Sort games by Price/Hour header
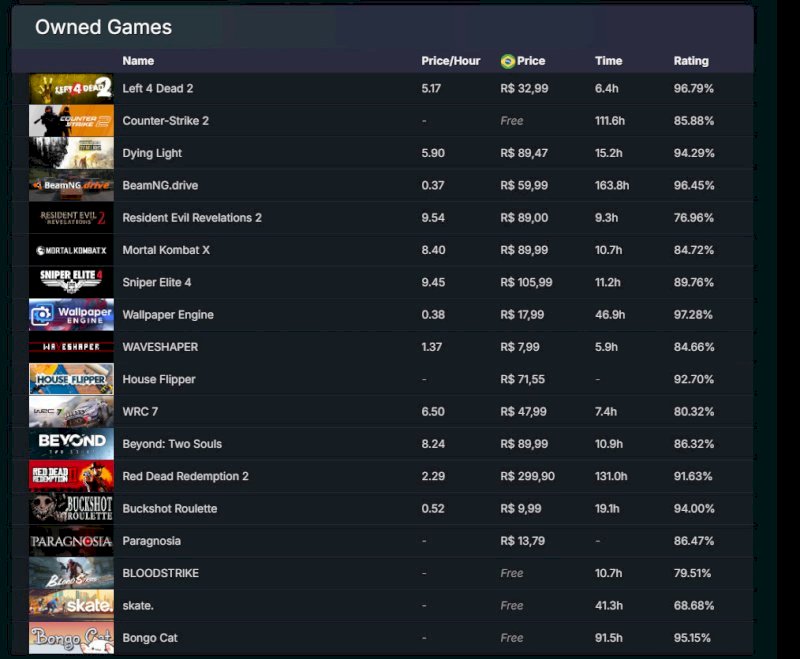The width and height of the screenshot is (800, 659). pyautogui.click(x=451, y=61)
